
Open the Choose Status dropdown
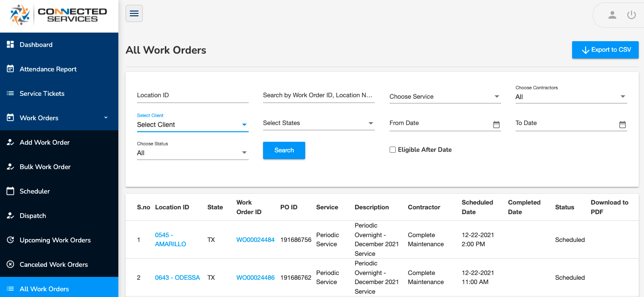(x=193, y=152)
